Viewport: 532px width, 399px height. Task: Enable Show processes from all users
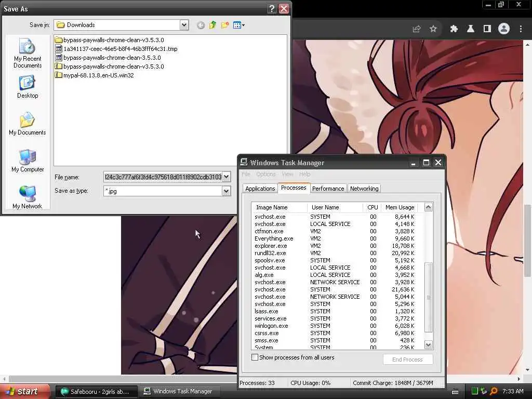coord(255,357)
